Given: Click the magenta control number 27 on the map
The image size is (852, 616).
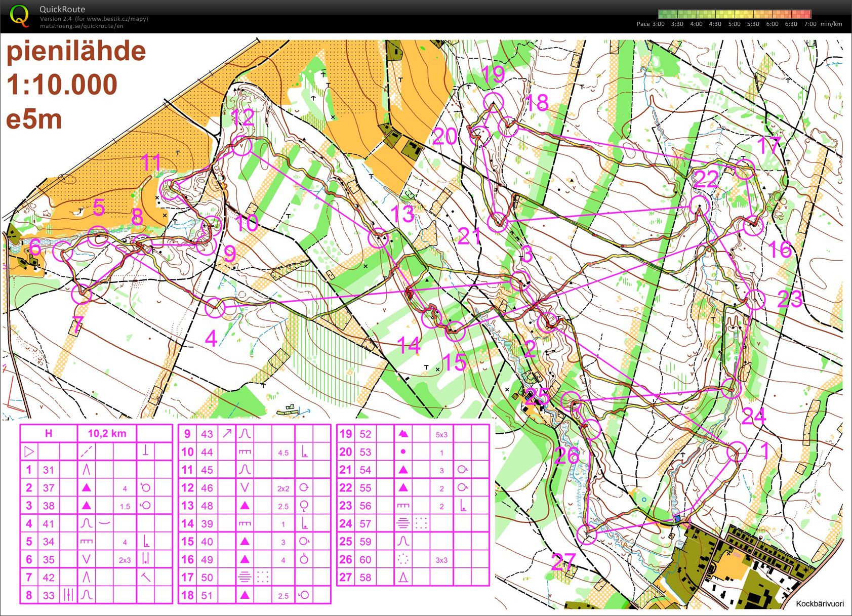Looking at the screenshot, I should click(563, 562).
